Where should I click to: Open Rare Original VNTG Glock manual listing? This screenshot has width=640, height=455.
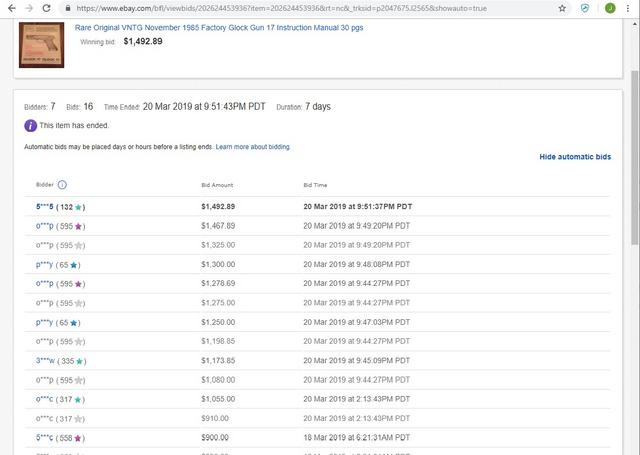pyautogui.click(x=219, y=28)
